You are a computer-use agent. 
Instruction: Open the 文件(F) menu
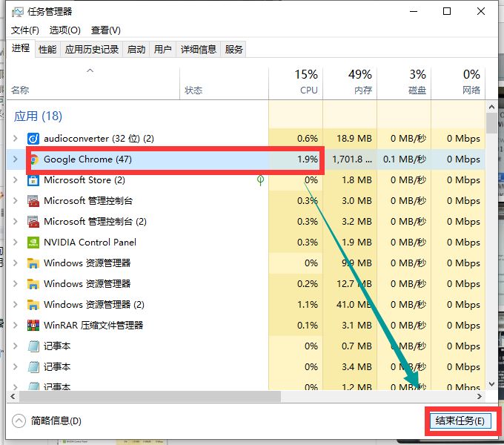coord(25,30)
